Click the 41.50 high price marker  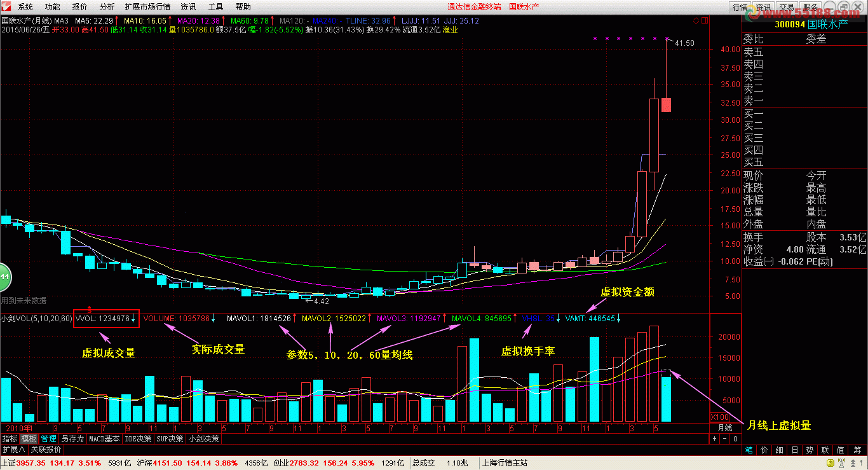coord(684,43)
